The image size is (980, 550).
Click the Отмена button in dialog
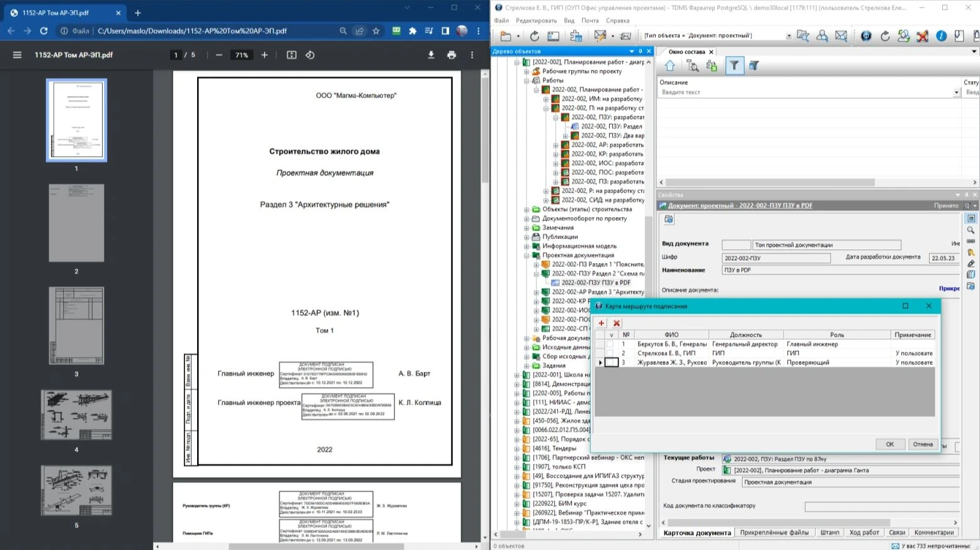(x=923, y=444)
